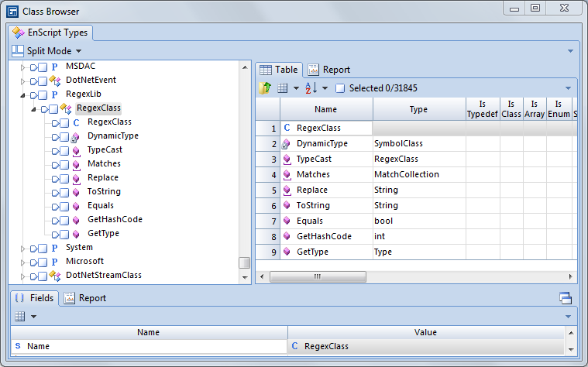Screen dimensions: 588x367
Task: Click the Is Array column header
Action: (535, 109)
